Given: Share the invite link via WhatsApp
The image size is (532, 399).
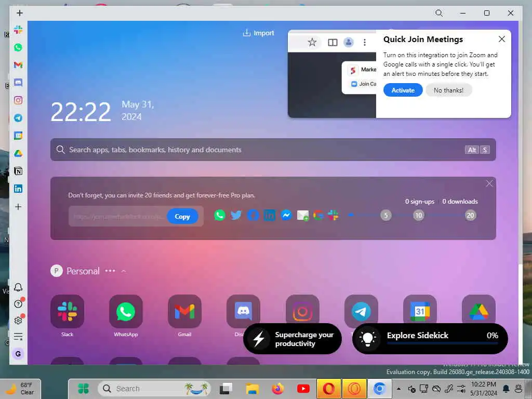Looking at the screenshot, I should pos(220,215).
